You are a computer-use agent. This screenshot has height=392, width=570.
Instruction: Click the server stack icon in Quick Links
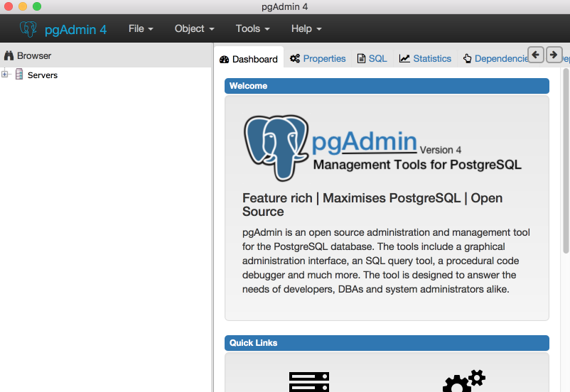tap(309, 382)
